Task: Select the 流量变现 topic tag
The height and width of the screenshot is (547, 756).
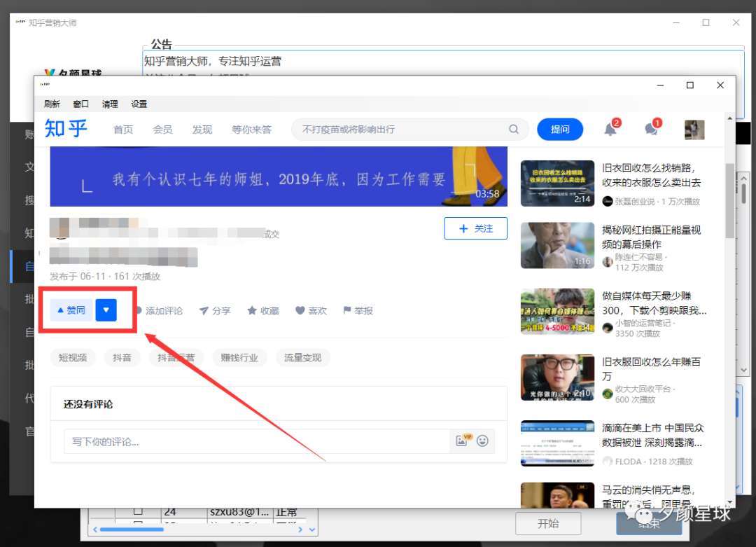Action: click(x=303, y=357)
